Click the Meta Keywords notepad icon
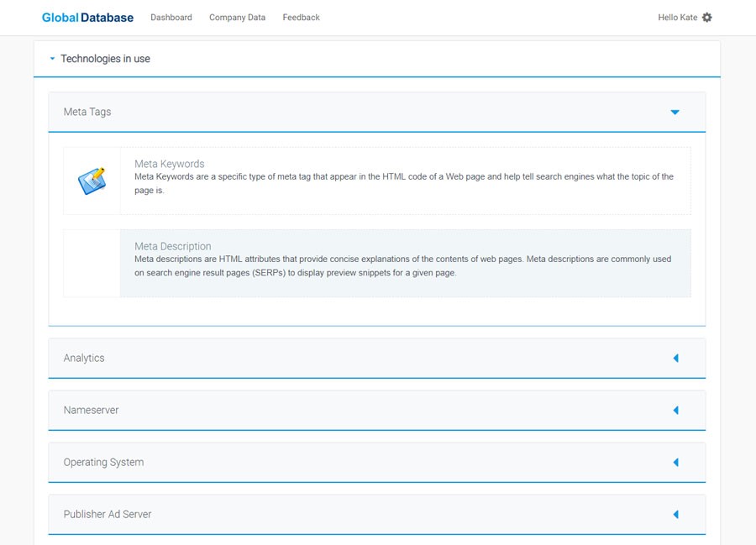The height and width of the screenshot is (545, 756). pos(92,181)
